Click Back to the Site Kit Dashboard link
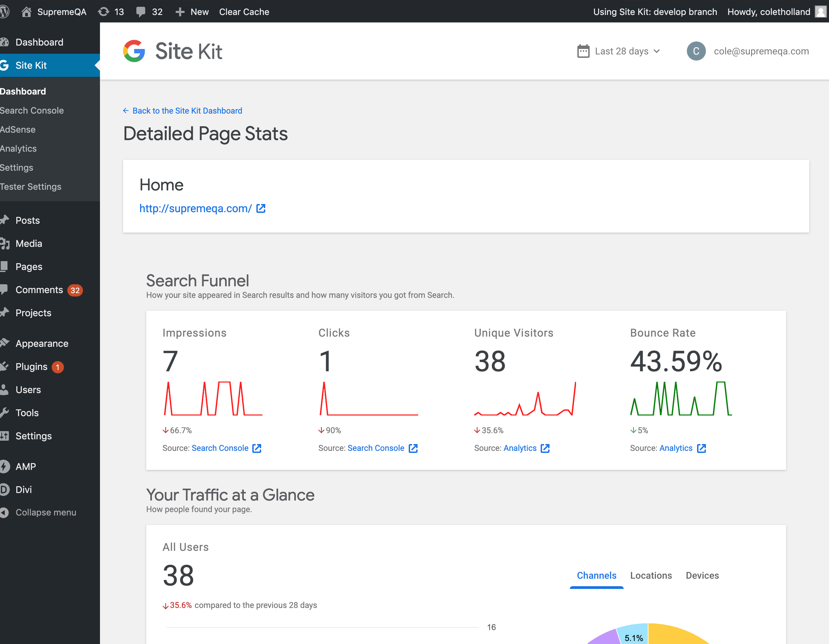 coord(187,111)
